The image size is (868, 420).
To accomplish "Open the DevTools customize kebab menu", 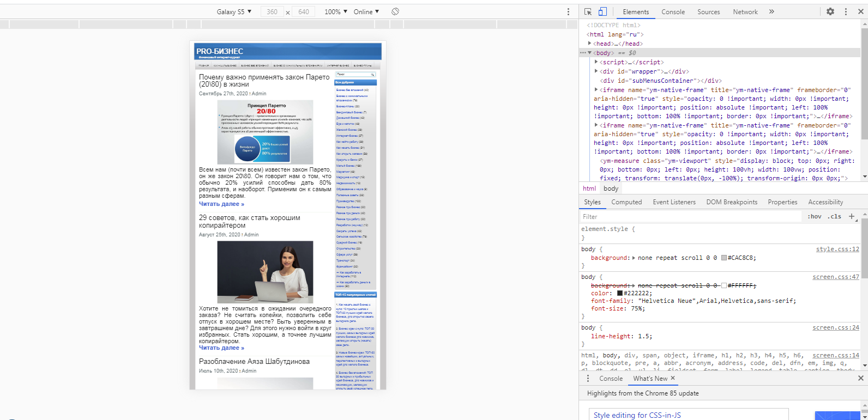I will coord(846,11).
